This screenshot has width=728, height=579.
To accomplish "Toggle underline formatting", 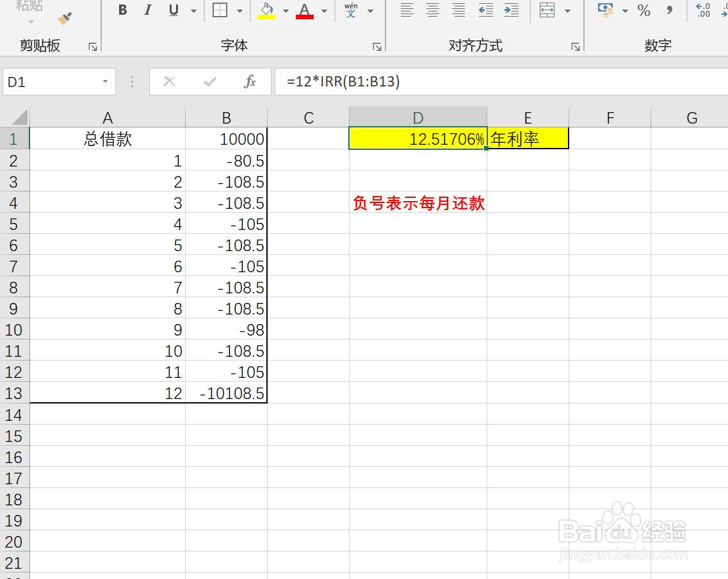I will (x=172, y=11).
